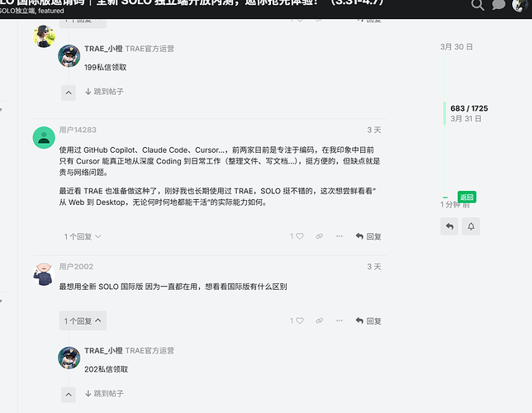Click TRAE_小橙 avatar beside 202私信领取

[x=69, y=358]
